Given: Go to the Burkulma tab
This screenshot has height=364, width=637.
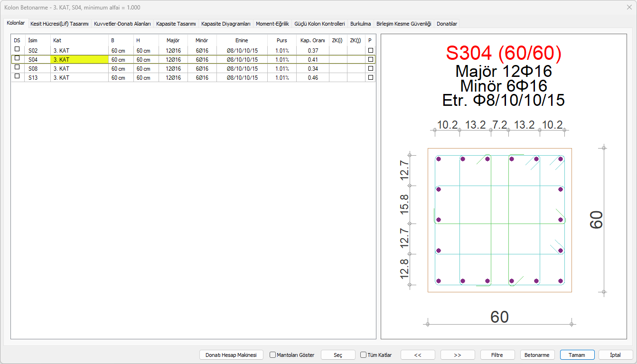Looking at the screenshot, I should pyautogui.click(x=360, y=23).
